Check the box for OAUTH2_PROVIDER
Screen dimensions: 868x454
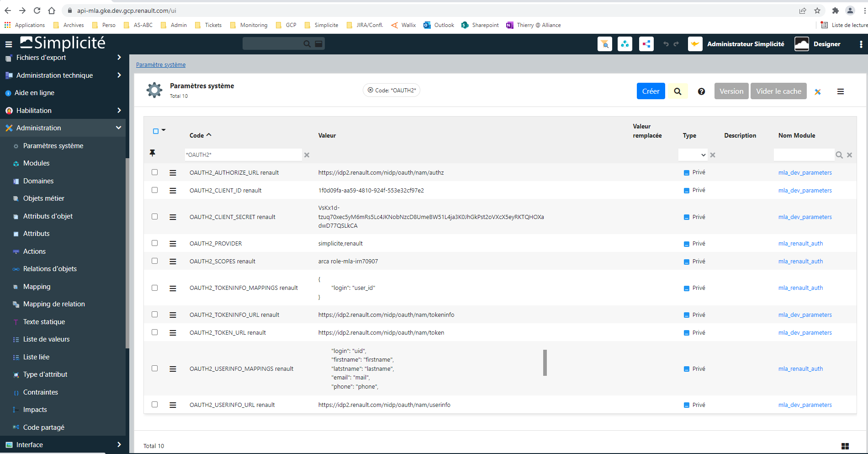coord(155,243)
